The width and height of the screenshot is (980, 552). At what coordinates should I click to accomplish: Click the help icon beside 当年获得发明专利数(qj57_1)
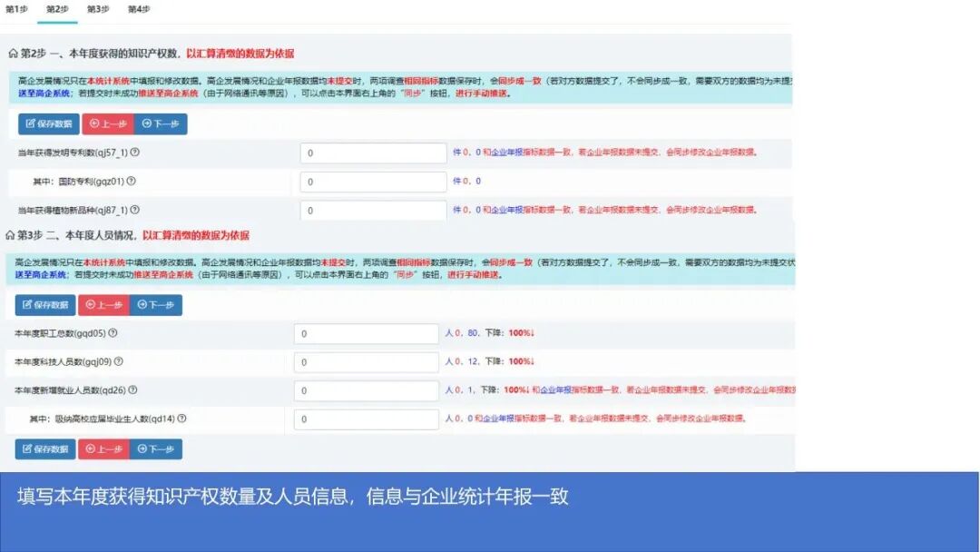click(x=134, y=152)
